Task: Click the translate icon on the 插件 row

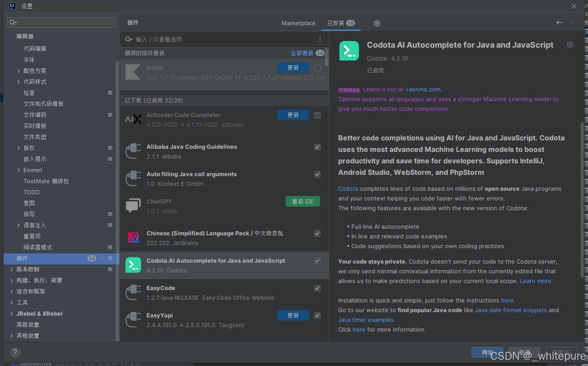Action: [x=102, y=258]
